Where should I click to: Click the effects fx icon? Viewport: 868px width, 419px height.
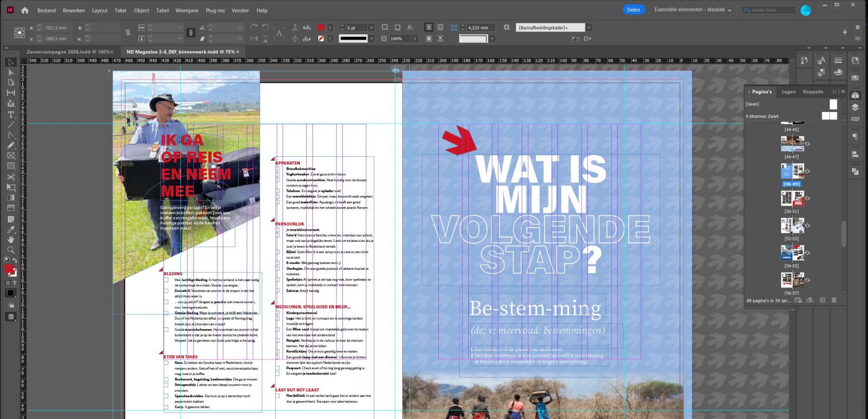click(410, 28)
